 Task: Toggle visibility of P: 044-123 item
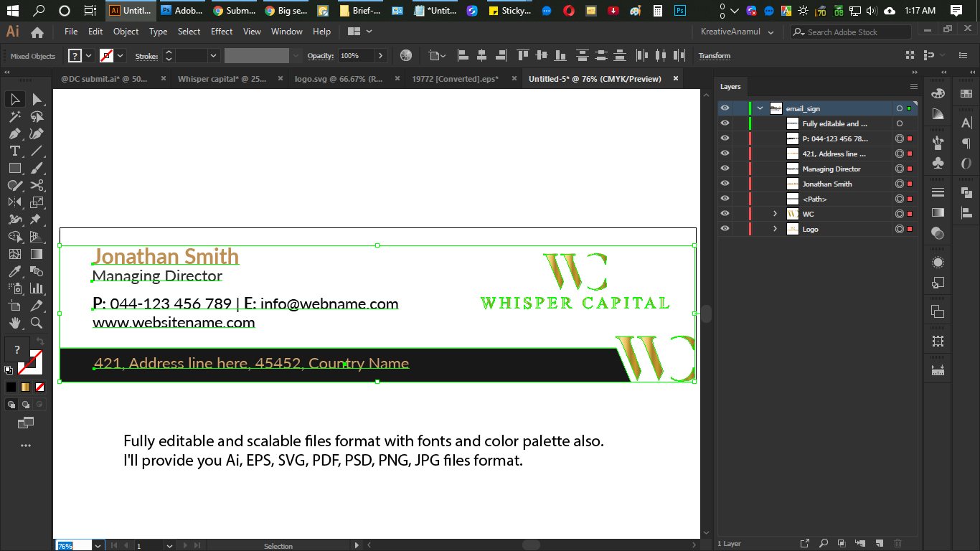click(x=725, y=138)
